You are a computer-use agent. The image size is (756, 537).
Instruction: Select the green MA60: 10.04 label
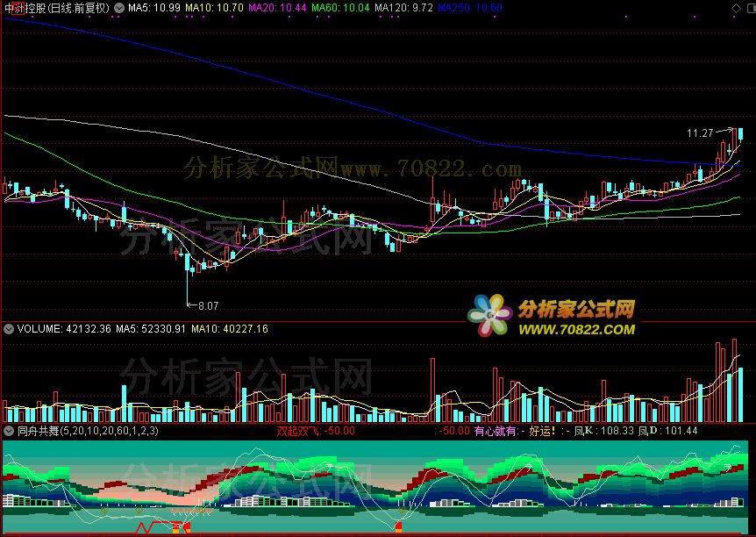point(340,8)
